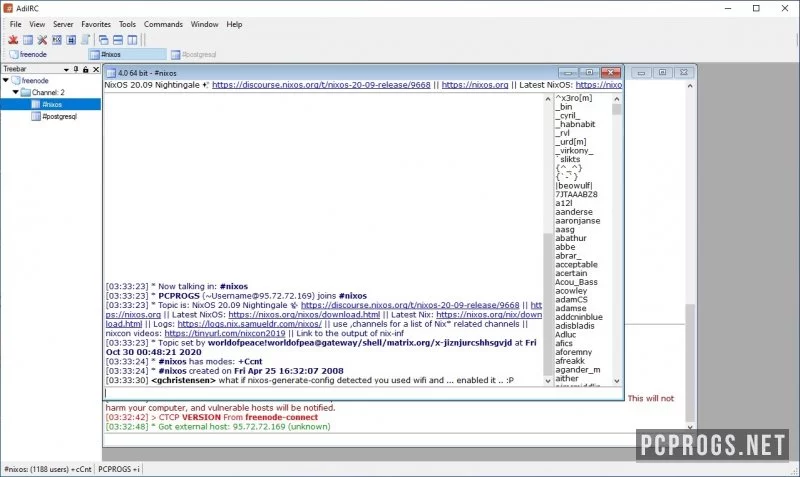Screen dimensions: 800x477
Task: Click the chat area scrollbar up arrow
Action: coord(548,98)
